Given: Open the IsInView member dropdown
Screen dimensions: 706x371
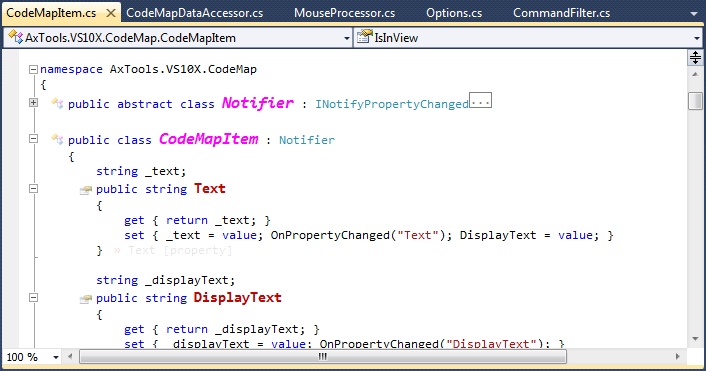Looking at the screenshot, I should pyautogui.click(x=697, y=38).
